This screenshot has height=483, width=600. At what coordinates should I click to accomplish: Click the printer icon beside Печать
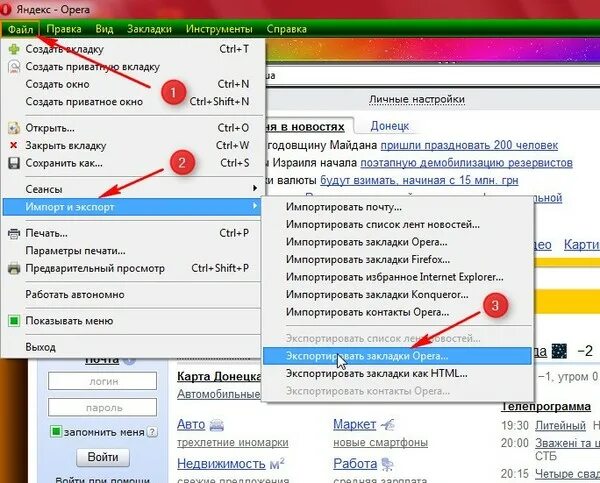(14, 233)
